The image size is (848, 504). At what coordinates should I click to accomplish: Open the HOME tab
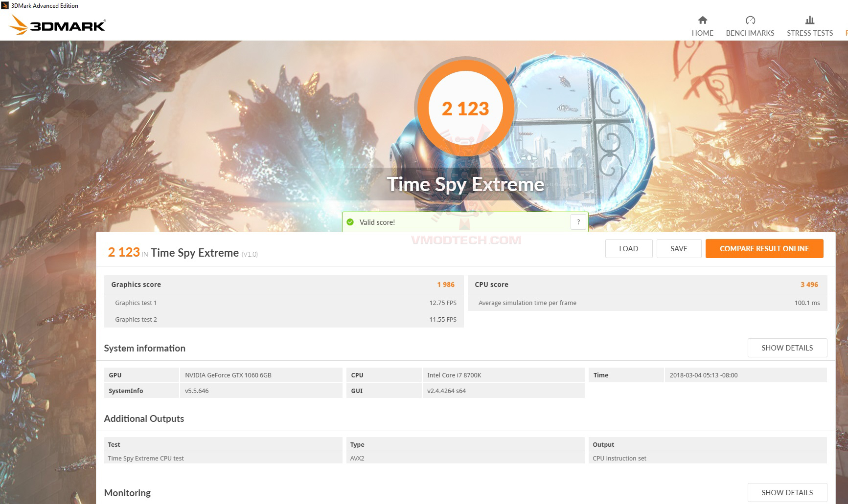(x=703, y=26)
